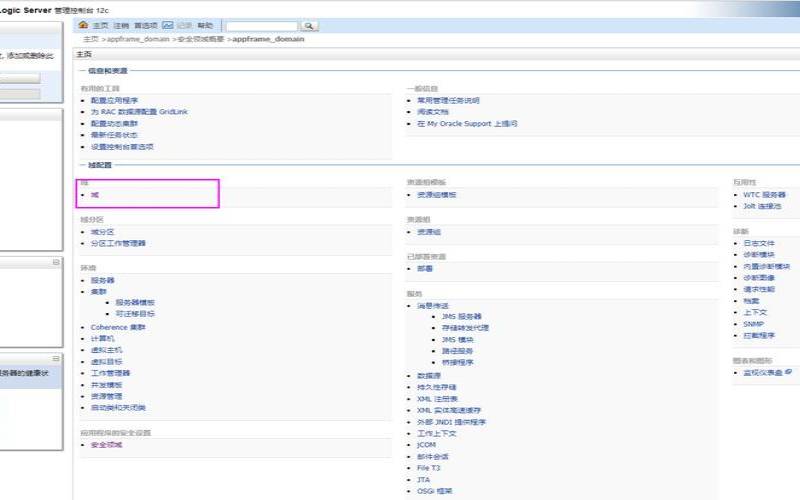Open XML 注册表 link

(438, 399)
